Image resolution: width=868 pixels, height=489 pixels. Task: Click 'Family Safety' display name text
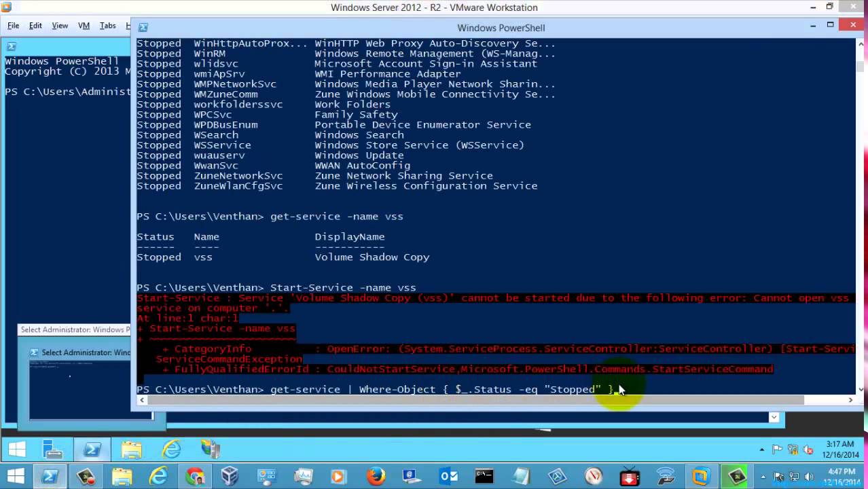pos(356,115)
